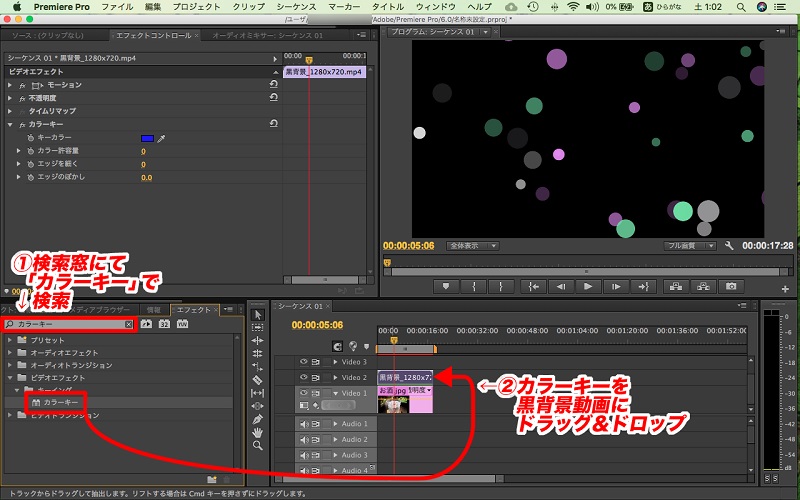This screenshot has width=800, height=500.
Task: Reset the Motion effect
Action: [x=273, y=84]
